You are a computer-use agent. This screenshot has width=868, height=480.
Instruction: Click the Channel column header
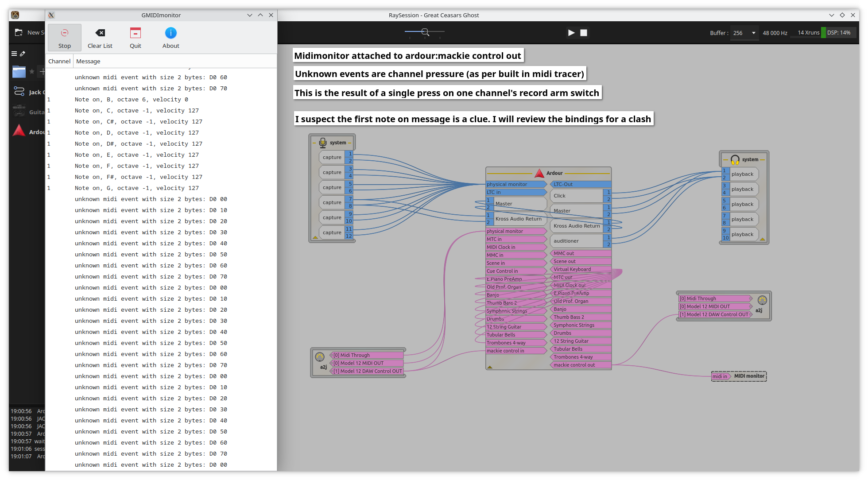[59, 61]
